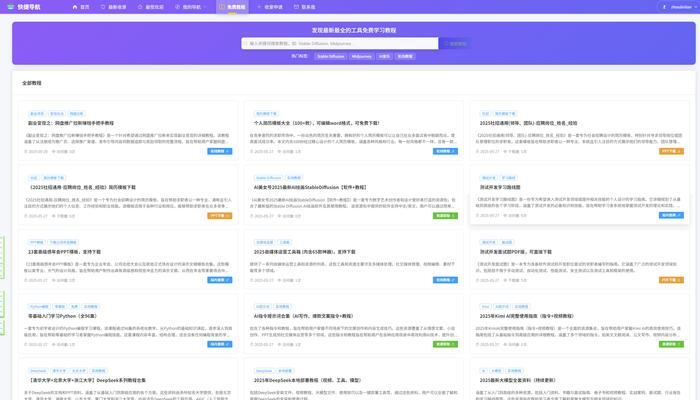Click DeepSeek tag on 清华大学 DeepSeek系列 card
The image size is (700, 400).
(38, 371)
